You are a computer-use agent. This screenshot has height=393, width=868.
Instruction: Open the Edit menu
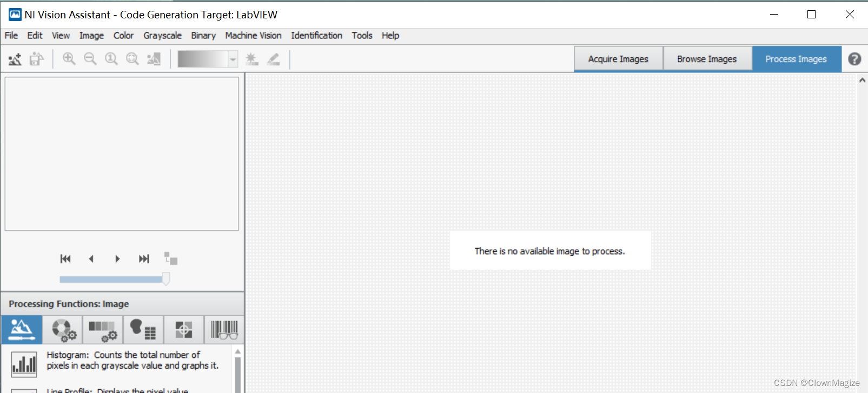click(x=35, y=36)
